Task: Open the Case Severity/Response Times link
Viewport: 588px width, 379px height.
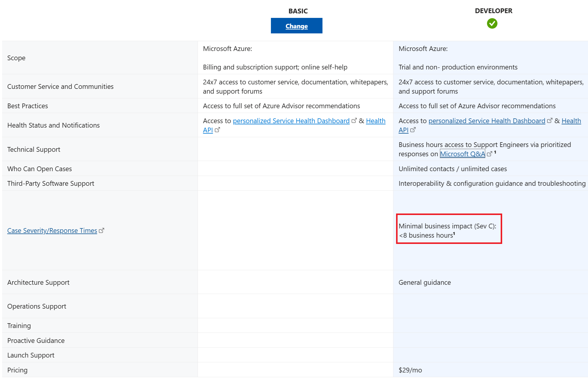Action: pyautogui.click(x=52, y=231)
